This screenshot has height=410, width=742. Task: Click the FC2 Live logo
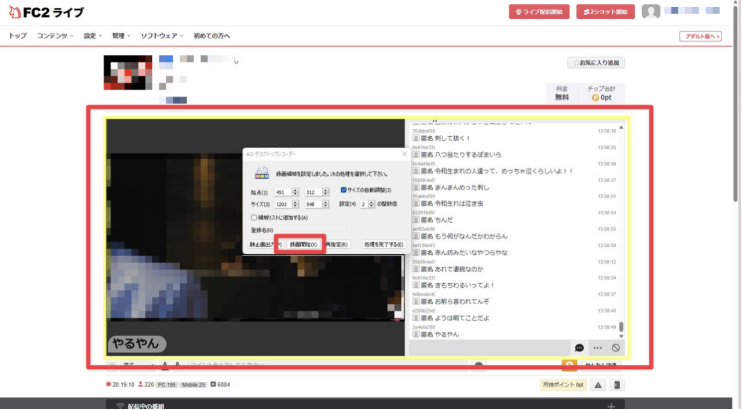(x=47, y=12)
